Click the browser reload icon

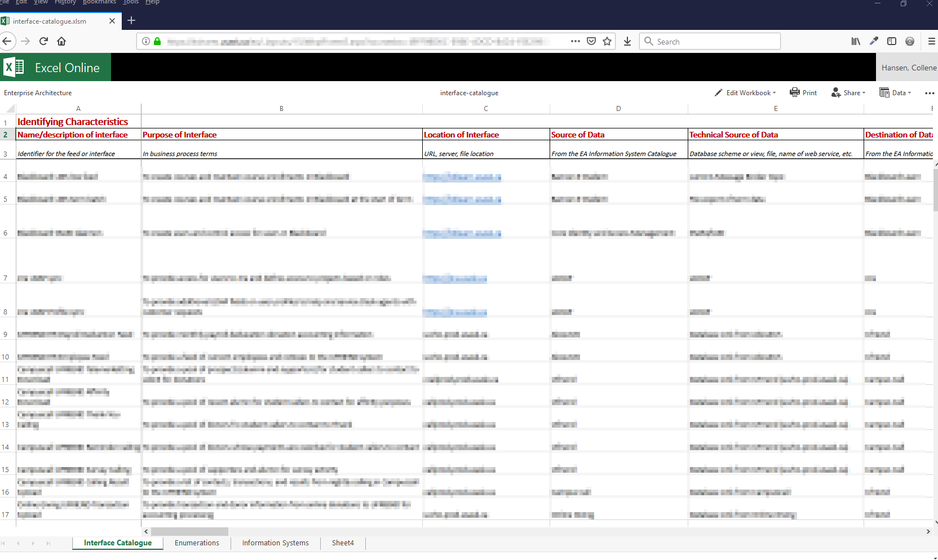pyautogui.click(x=43, y=41)
